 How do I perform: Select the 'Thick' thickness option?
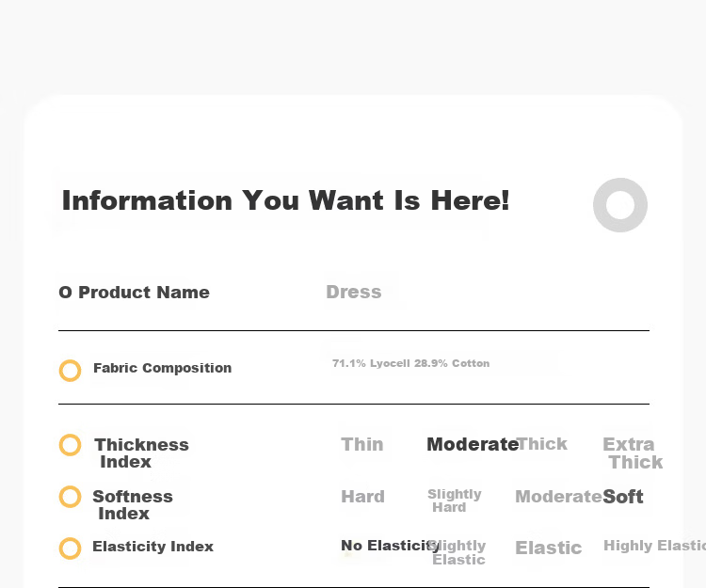click(543, 444)
